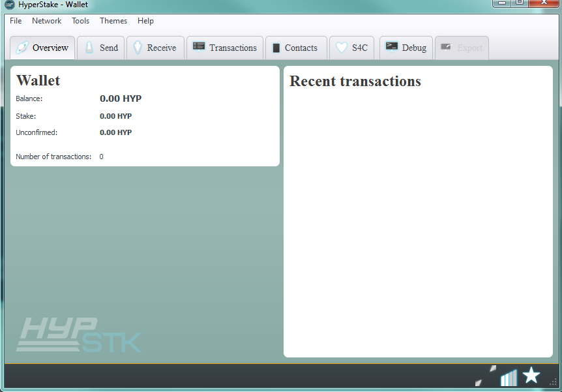Click the network connection signal bars icon

pyautogui.click(x=509, y=378)
